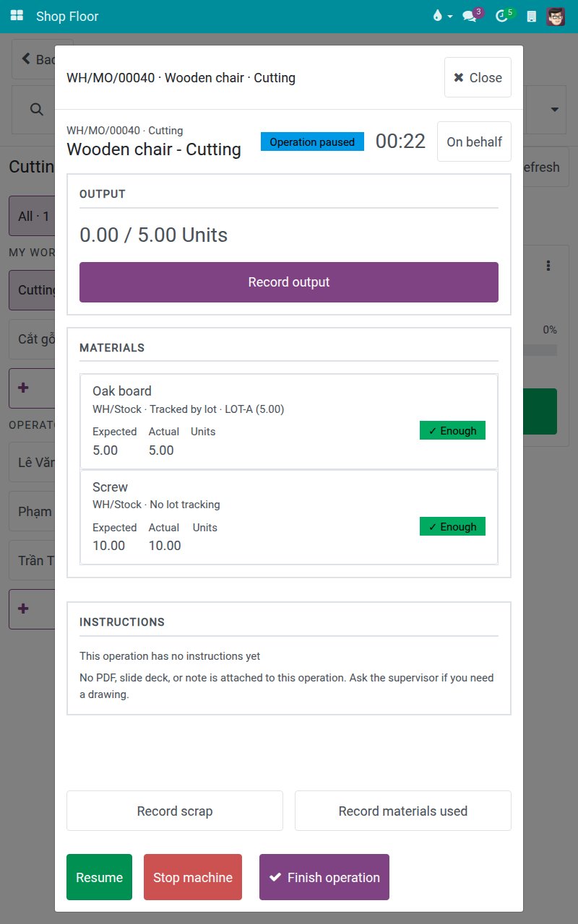578x924 pixels.
Task: Open Record scrap
Action: (x=175, y=811)
